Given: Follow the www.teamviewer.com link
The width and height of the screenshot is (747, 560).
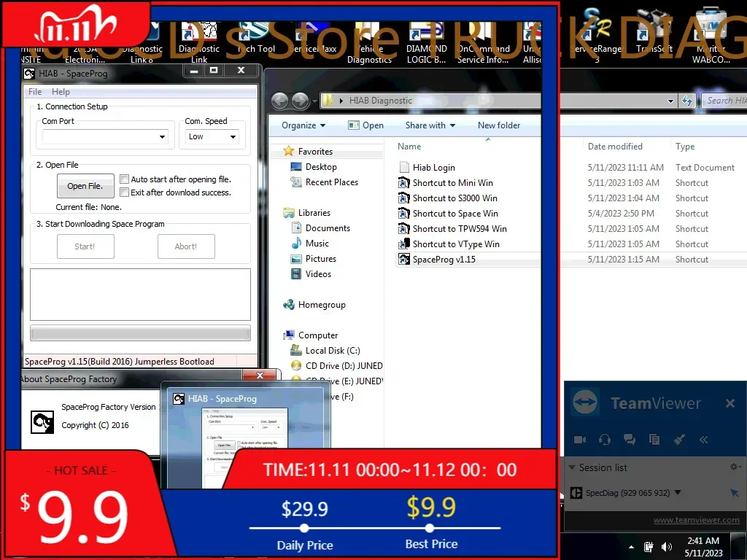Looking at the screenshot, I should coord(696,520).
